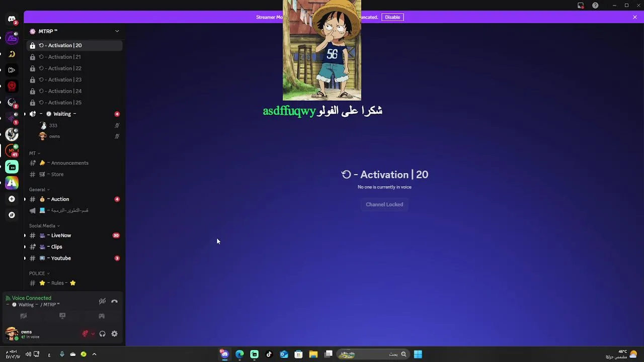Open weather widget showing 46°C

[622, 354]
